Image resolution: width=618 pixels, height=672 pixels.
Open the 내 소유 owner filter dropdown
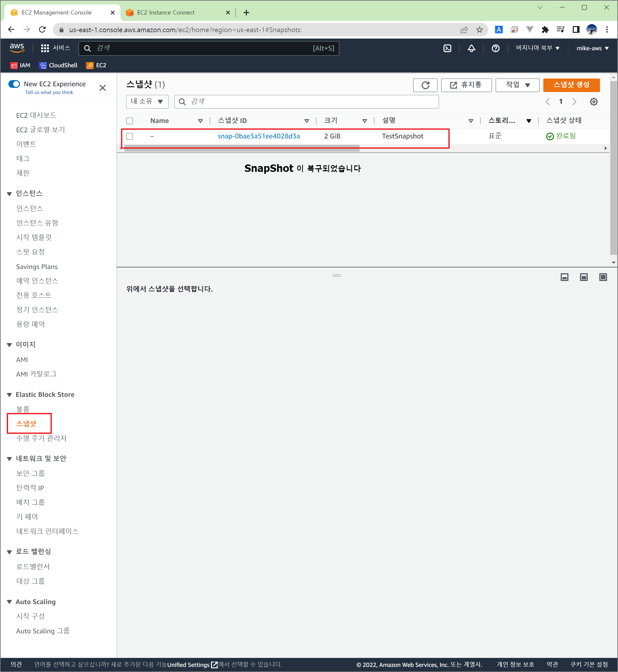[x=147, y=101]
